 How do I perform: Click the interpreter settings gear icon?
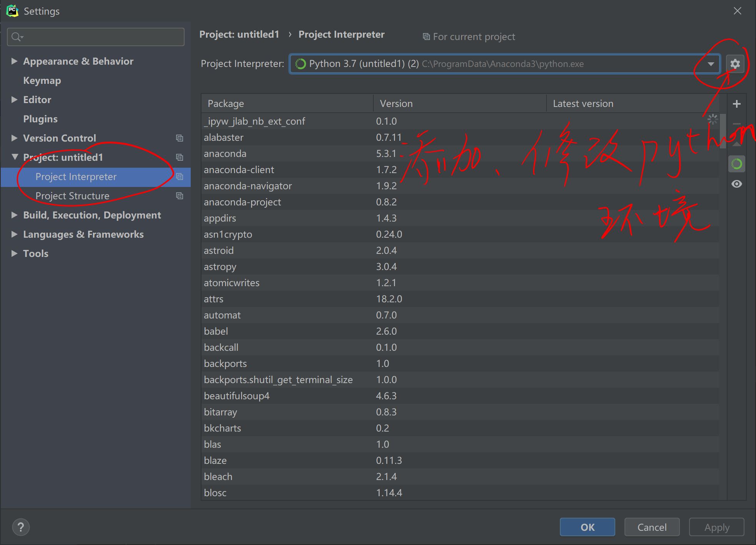(735, 63)
